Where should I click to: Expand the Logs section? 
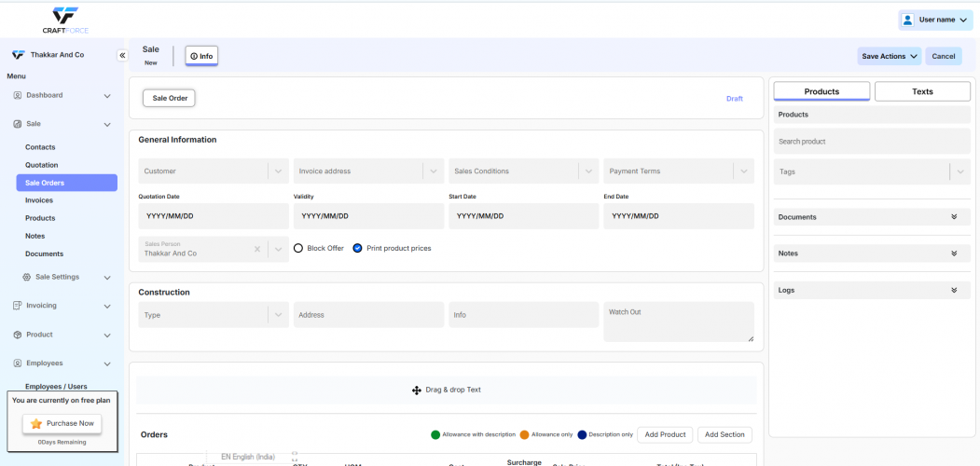pos(953,291)
